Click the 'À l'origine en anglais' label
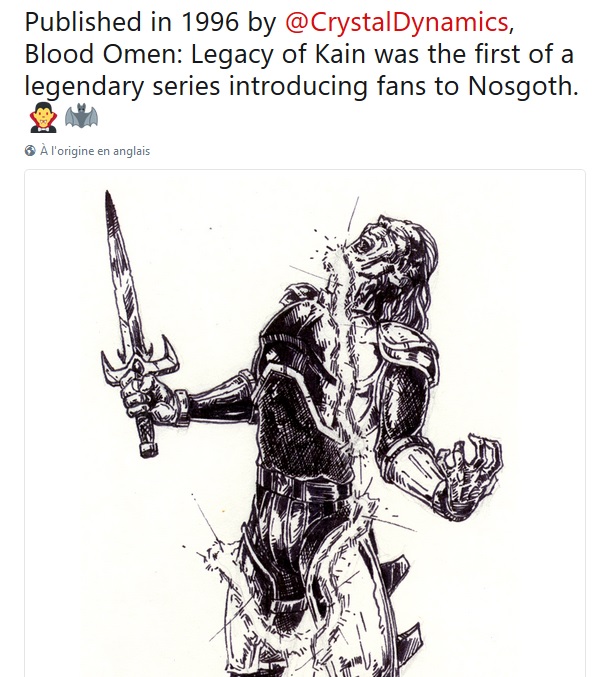The image size is (592, 677). 95,151
